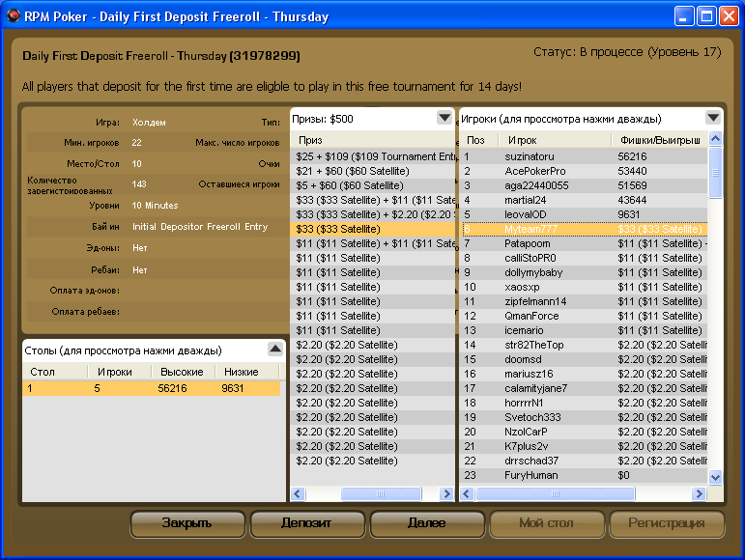Click prizes list left scroll arrow
745x560 pixels.
(298, 493)
